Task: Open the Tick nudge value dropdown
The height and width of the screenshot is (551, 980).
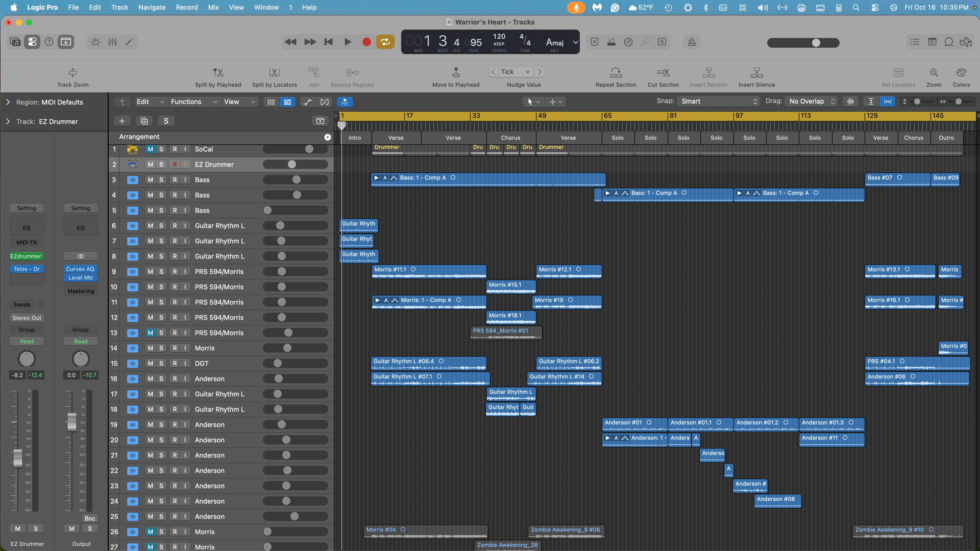Action: (x=516, y=72)
